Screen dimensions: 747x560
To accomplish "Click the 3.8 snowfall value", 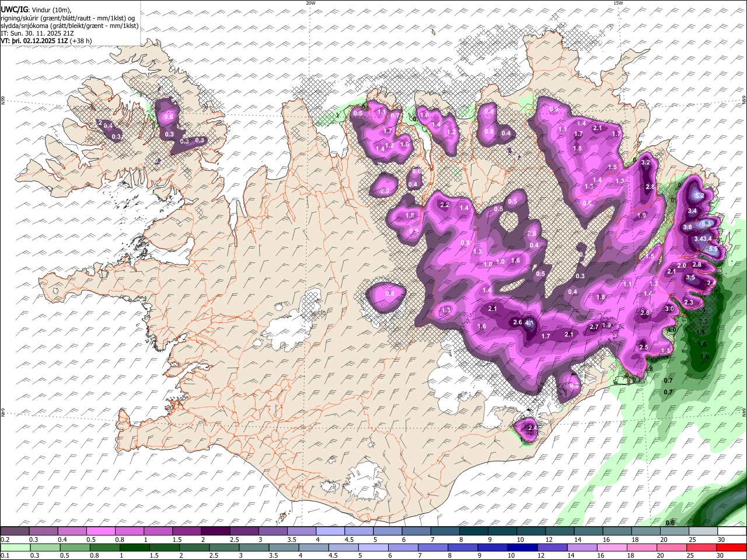I will [687, 227].
